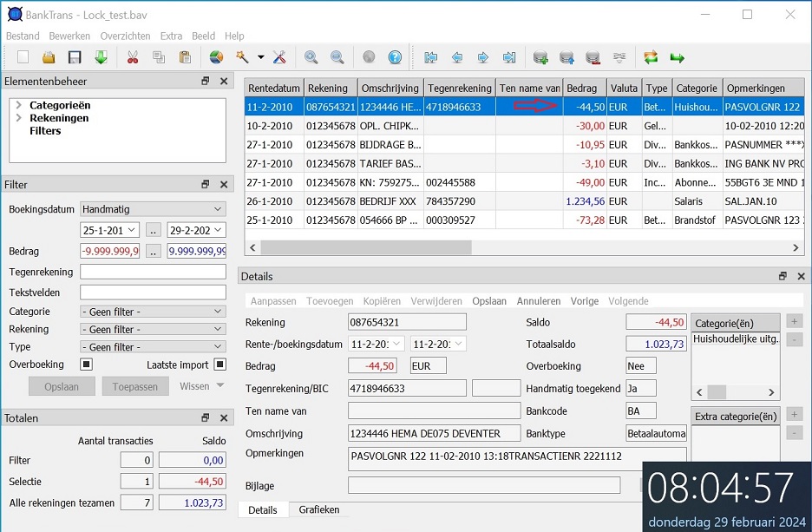This screenshot has height=532, width=812.
Task: Click the add database record icon
Action: [540, 58]
